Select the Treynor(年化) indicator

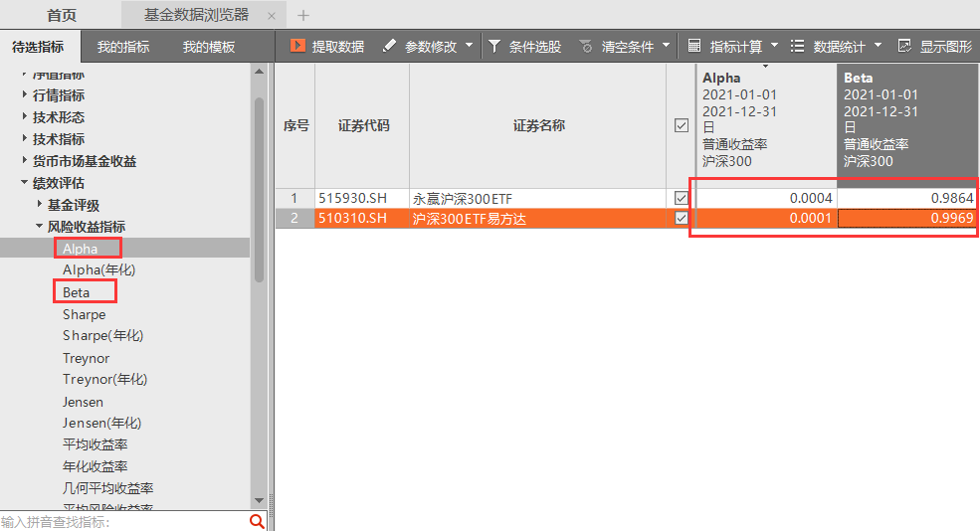104,379
